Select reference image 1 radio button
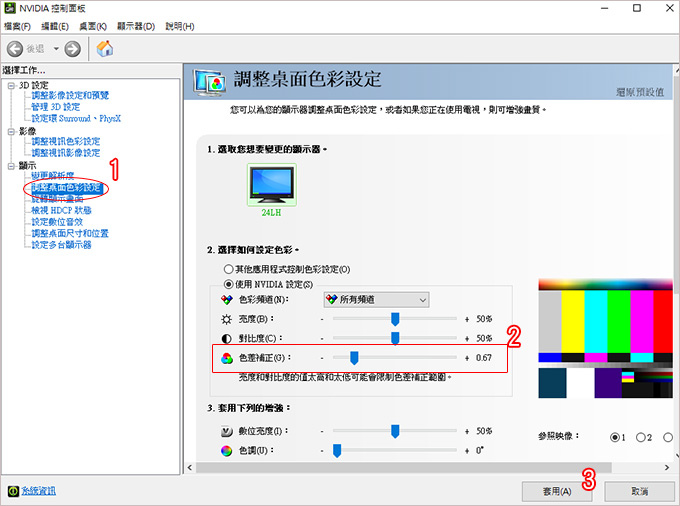 click(615, 437)
